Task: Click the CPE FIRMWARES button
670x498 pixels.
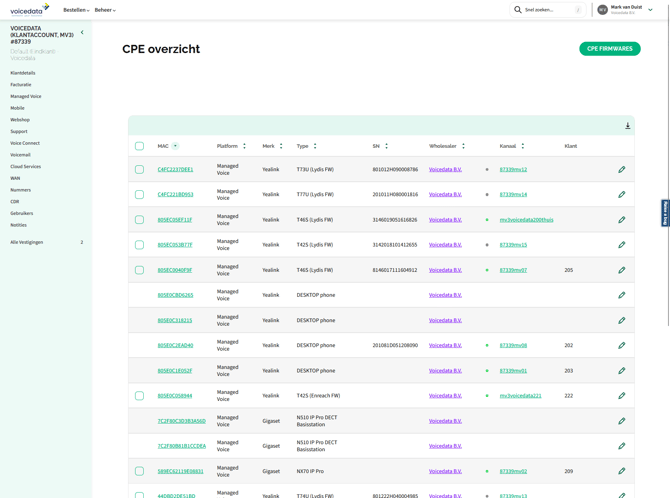Action: coord(609,49)
